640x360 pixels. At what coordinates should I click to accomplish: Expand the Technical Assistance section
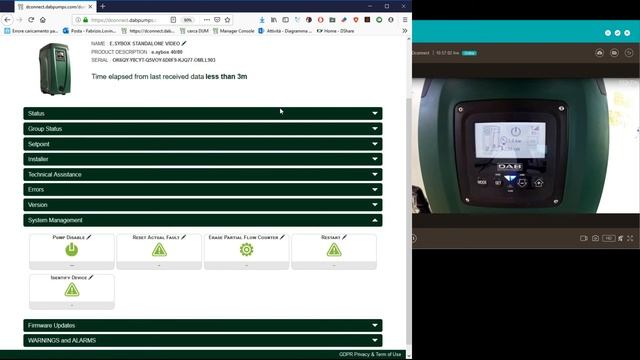[203, 174]
